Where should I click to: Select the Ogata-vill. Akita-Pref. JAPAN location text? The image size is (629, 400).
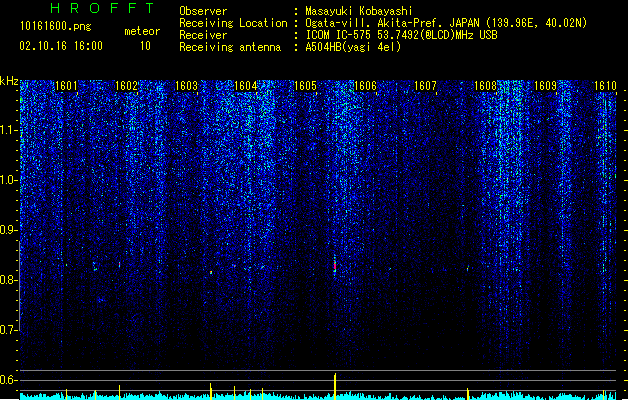(x=446, y=23)
